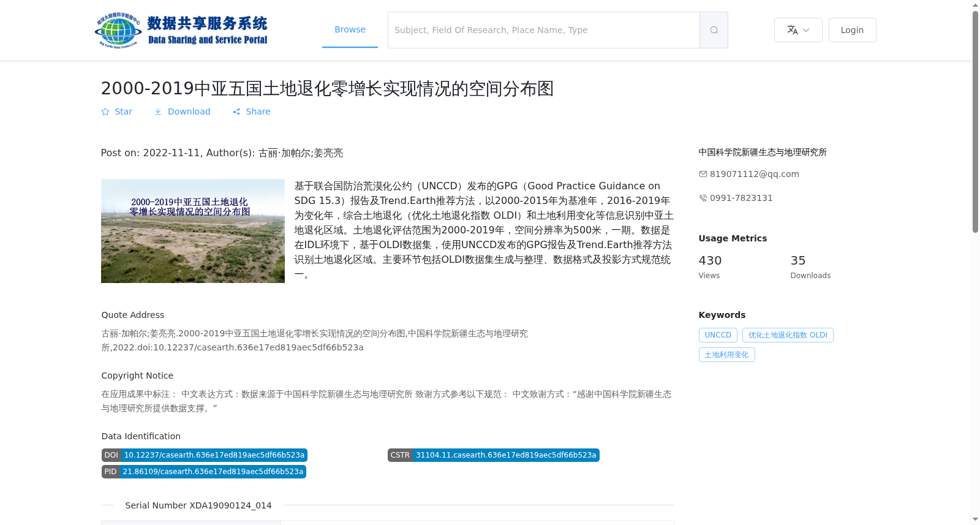Viewport: 980px width, 525px height.
Task: Select the UNCCD keyword tag
Action: [x=718, y=335]
